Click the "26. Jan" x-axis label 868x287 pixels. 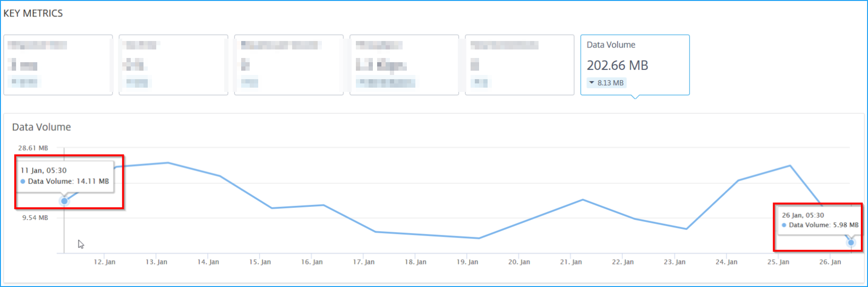[x=830, y=262]
